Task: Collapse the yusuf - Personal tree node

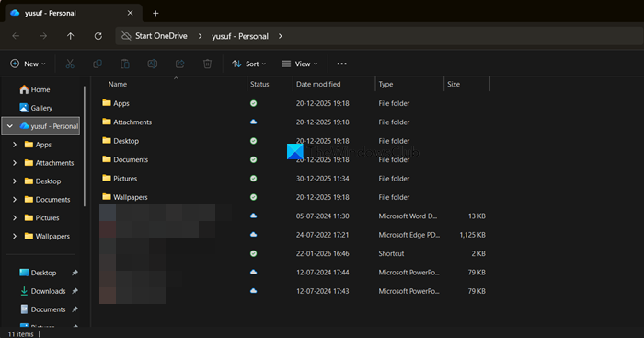Action: coord(10,126)
